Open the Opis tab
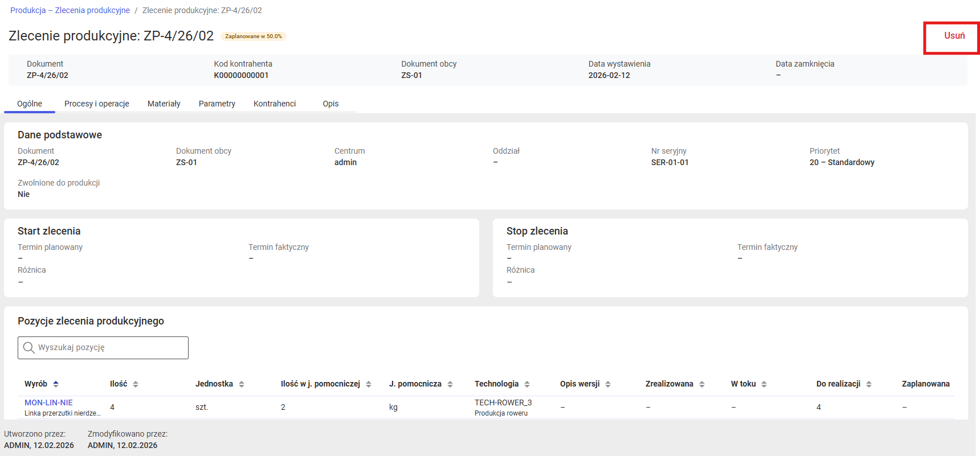980x456 pixels. pyautogui.click(x=330, y=104)
